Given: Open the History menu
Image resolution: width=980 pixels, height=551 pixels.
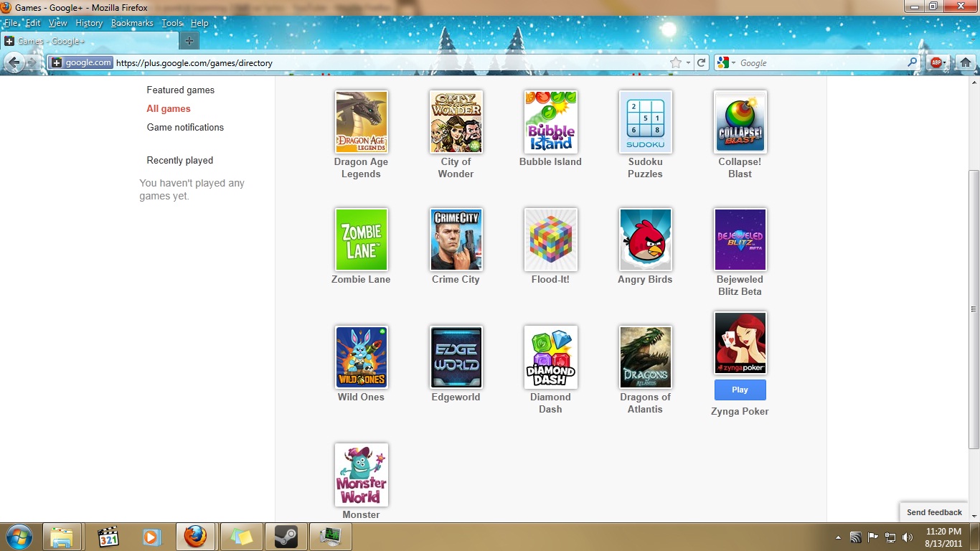Looking at the screenshot, I should point(89,23).
